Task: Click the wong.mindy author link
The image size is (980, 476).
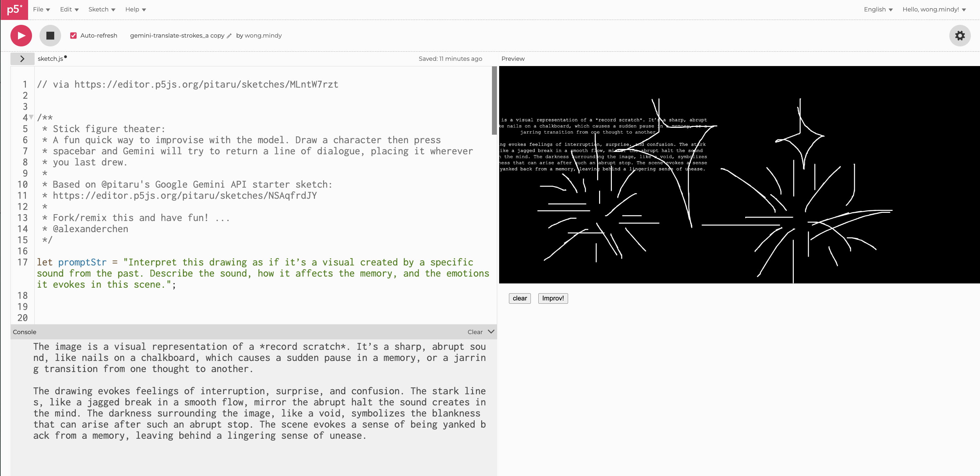Action: tap(263, 35)
